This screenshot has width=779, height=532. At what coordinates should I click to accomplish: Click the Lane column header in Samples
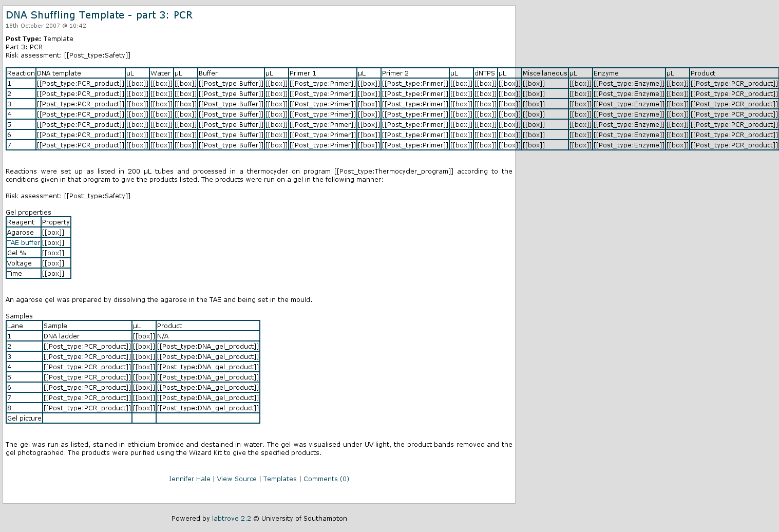(15, 326)
